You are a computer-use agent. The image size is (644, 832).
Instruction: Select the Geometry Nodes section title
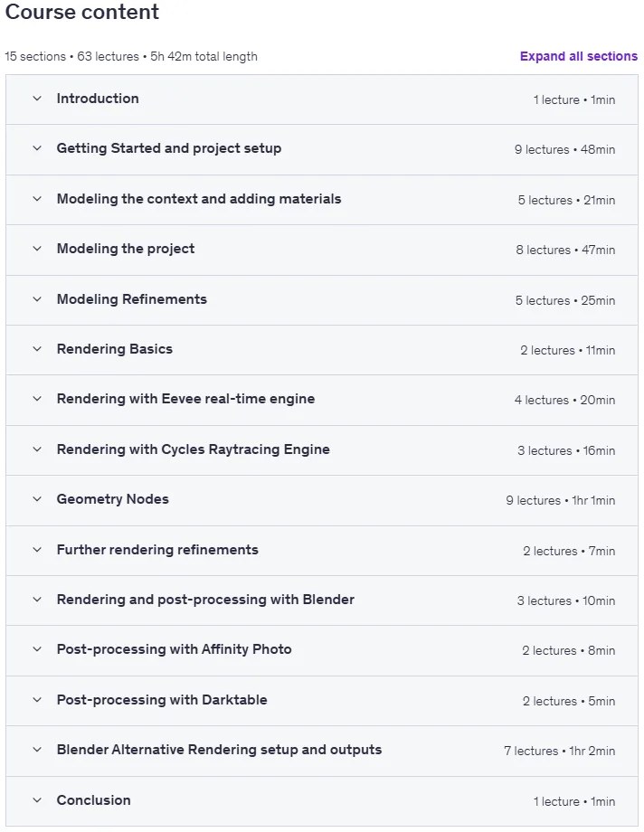point(112,499)
